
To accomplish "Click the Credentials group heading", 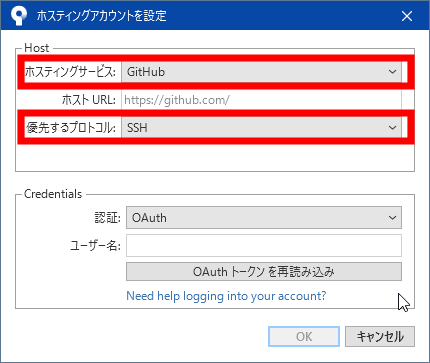I will [x=53, y=194].
